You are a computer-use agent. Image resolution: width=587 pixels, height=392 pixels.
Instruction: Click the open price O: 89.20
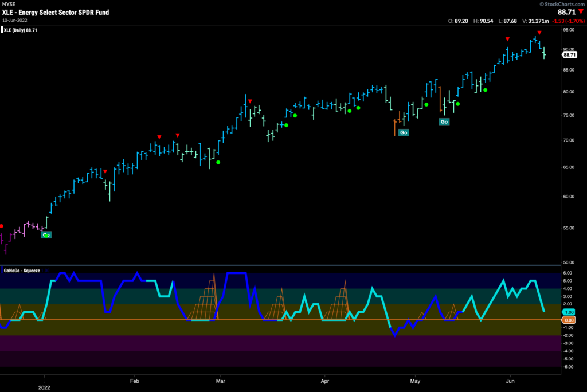point(458,21)
